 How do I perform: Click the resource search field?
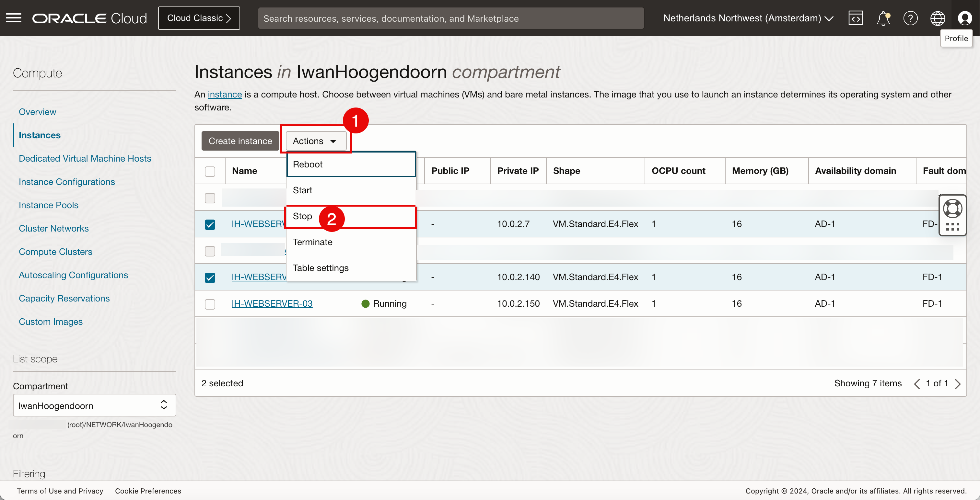click(450, 18)
